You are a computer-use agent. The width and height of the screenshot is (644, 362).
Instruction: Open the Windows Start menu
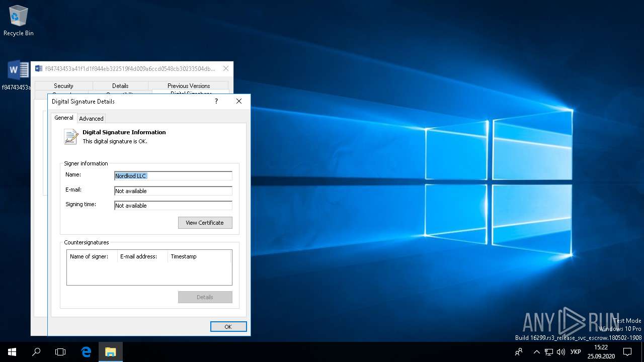[x=12, y=352]
